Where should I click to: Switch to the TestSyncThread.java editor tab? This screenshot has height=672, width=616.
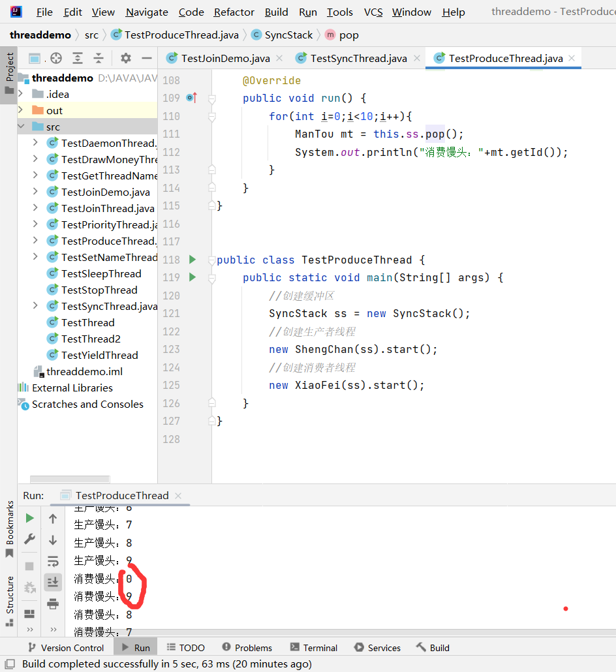click(358, 58)
